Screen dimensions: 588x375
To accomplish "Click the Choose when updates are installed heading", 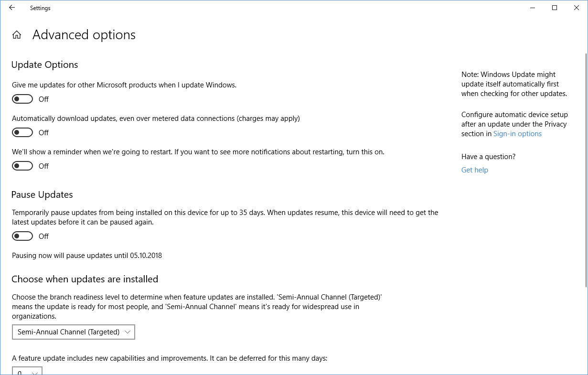I will (85, 279).
